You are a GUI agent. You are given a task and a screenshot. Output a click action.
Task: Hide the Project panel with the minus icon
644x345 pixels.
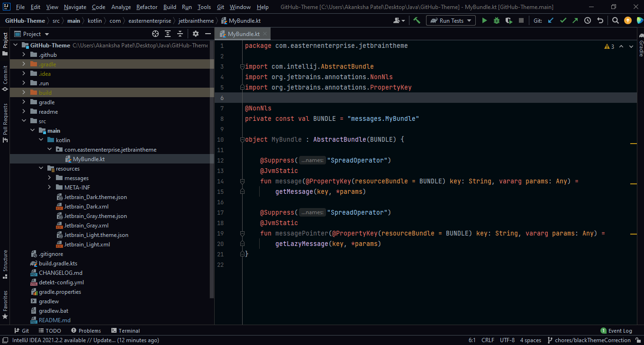(208, 34)
